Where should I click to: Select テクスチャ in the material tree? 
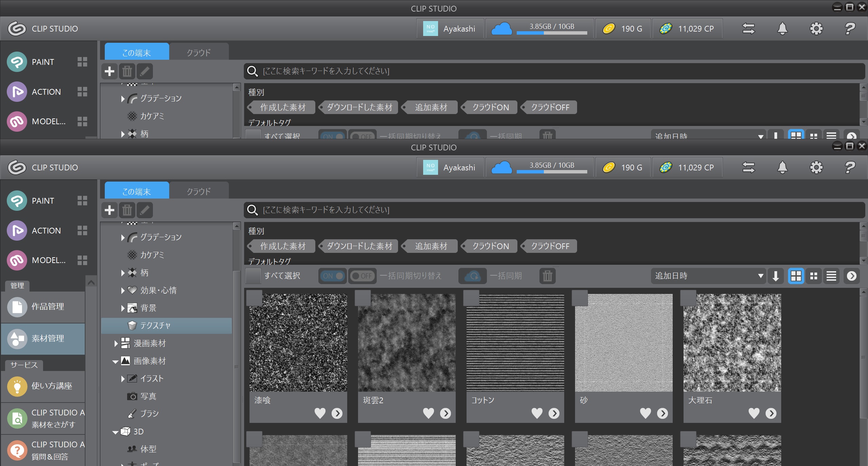tap(155, 326)
